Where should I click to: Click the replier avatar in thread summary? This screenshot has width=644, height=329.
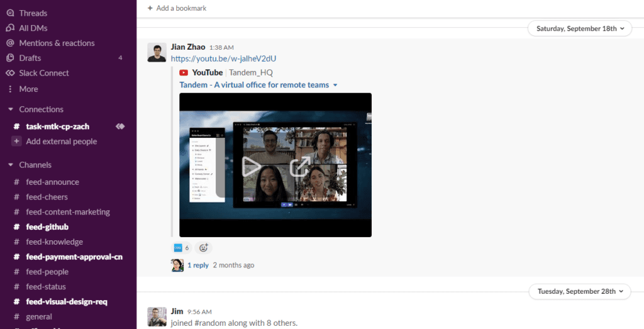coord(177,265)
